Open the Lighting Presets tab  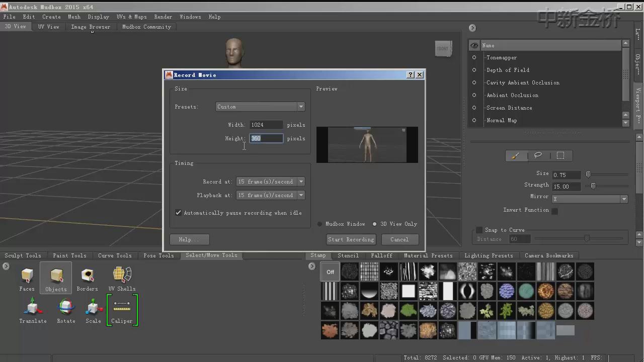coord(489,255)
